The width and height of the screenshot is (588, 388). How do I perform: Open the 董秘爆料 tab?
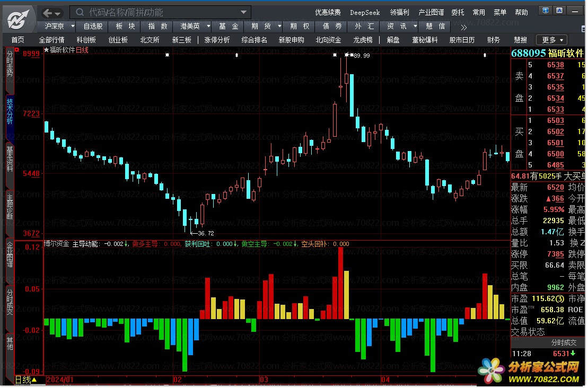(425, 40)
